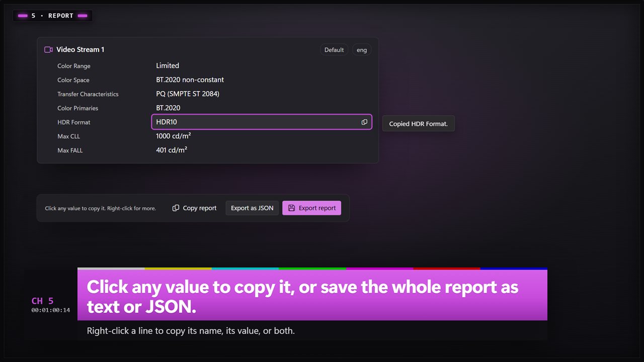Click the 'Color Range' label

(x=74, y=66)
